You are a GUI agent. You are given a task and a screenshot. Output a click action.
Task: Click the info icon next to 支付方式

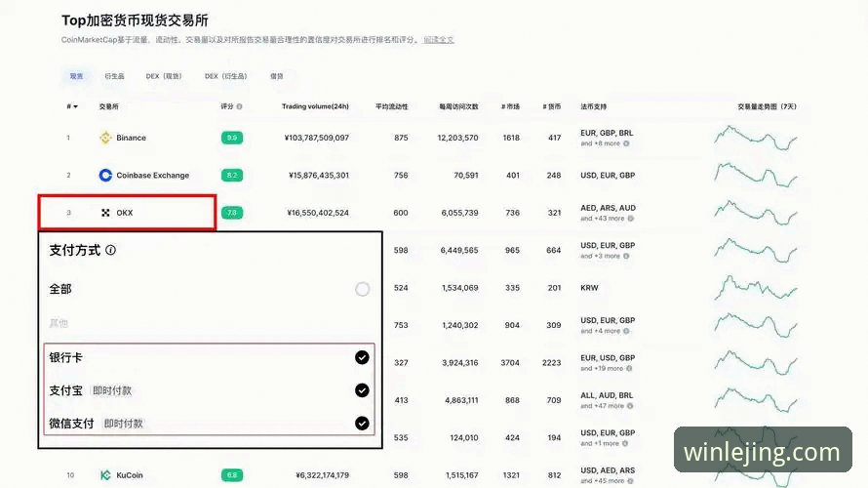[111, 250]
